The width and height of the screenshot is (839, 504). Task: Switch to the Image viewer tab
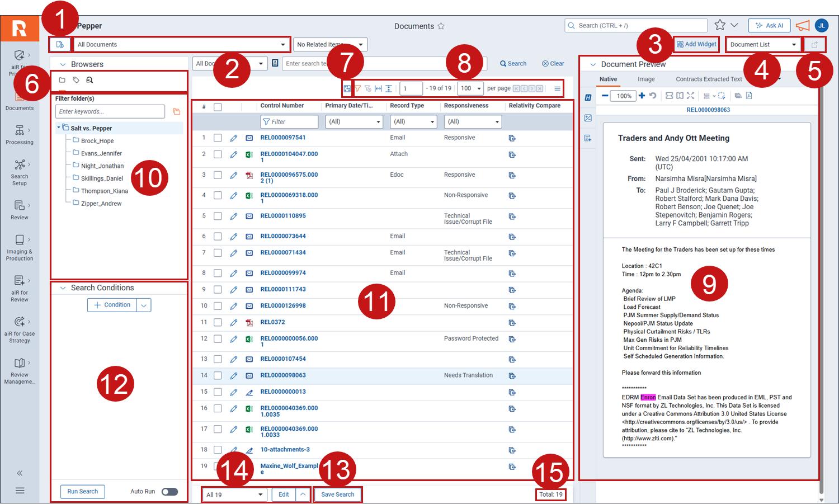click(646, 79)
